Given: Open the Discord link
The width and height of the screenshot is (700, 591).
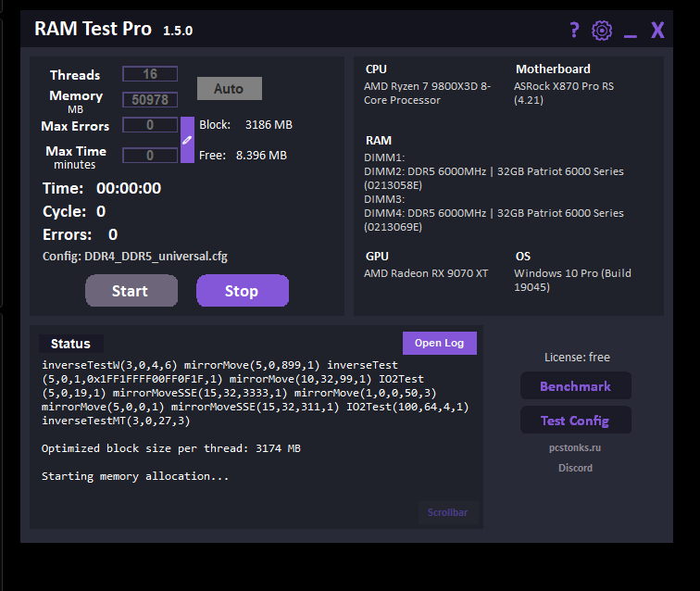Looking at the screenshot, I should point(575,468).
